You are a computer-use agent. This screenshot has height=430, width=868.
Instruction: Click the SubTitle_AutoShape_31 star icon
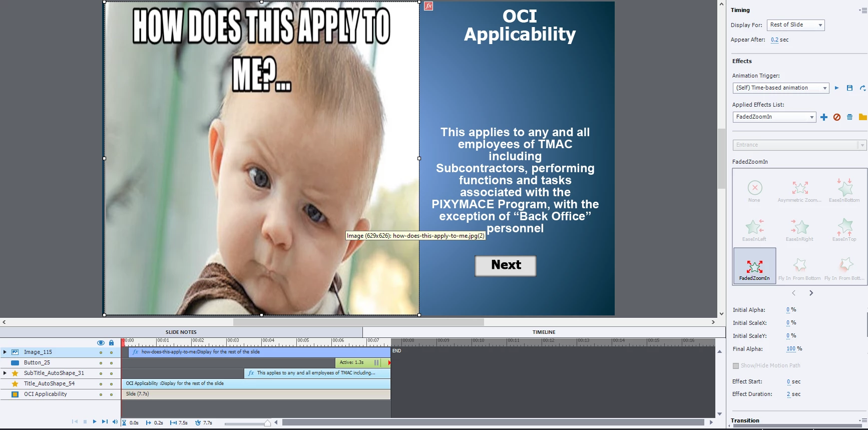(x=15, y=373)
